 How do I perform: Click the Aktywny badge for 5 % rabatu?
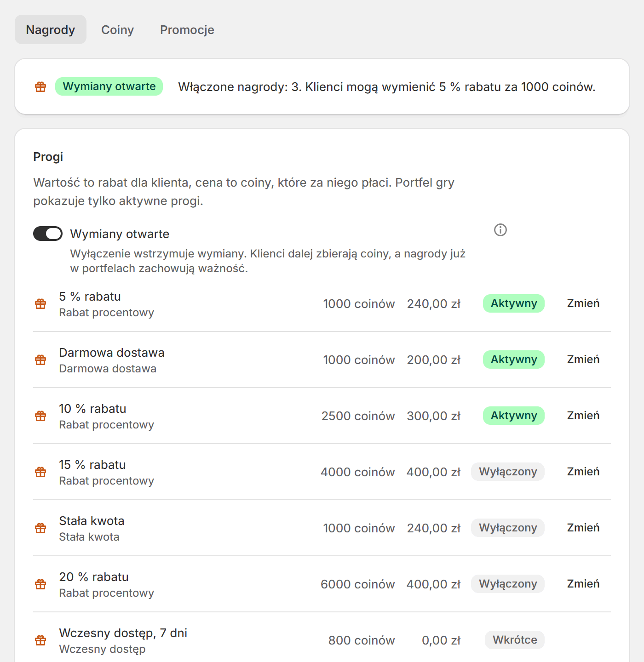coord(514,303)
